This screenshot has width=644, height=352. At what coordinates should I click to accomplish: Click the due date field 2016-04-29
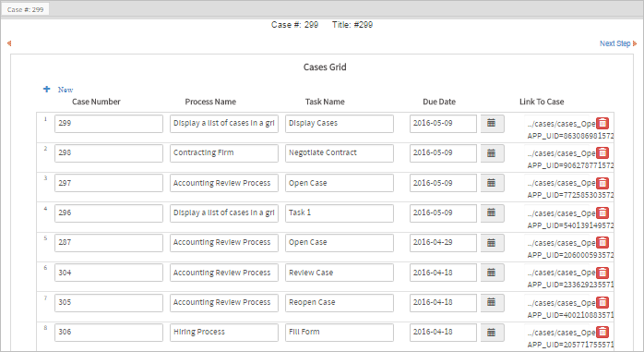pyautogui.click(x=443, y=243)
